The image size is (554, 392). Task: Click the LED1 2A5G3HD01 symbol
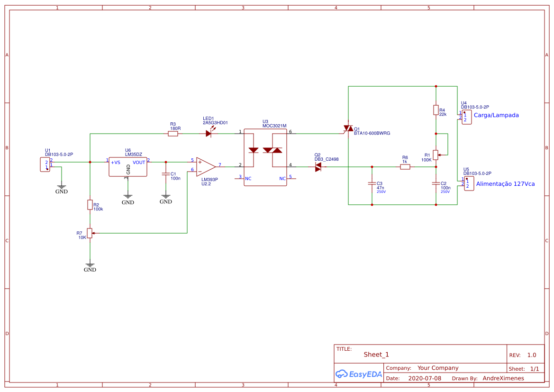pos(209,133)
